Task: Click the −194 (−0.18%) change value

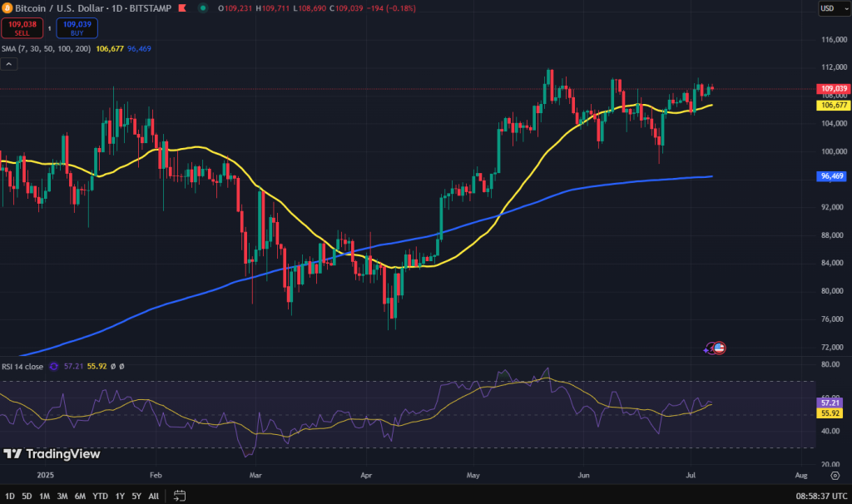Action: (392, 8)
